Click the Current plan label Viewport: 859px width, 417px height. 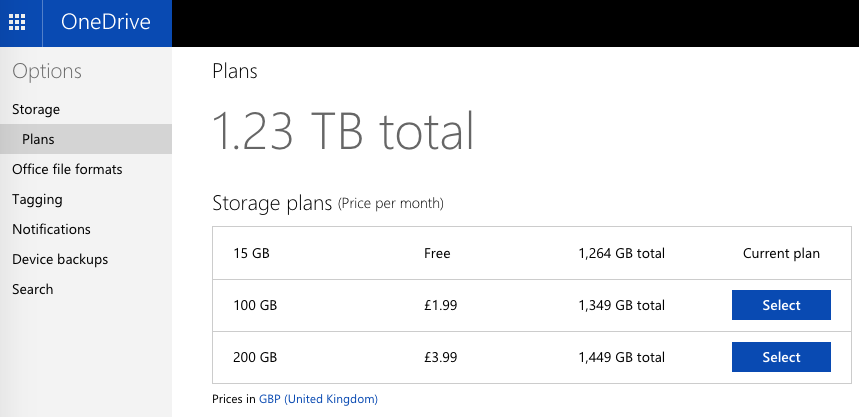(x=781, y=253)
